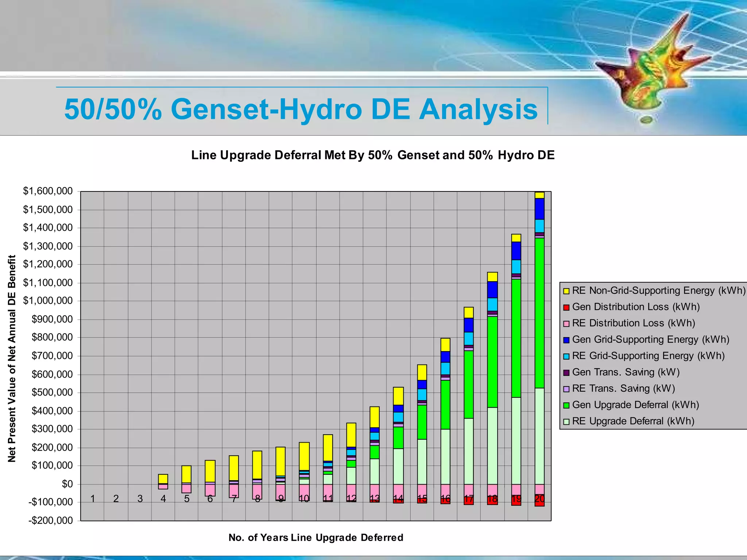Viewport: 747px width, 560px height.
Task: Click the pale green RE Upgrade Deferral swatch
Action: point(566,422)
